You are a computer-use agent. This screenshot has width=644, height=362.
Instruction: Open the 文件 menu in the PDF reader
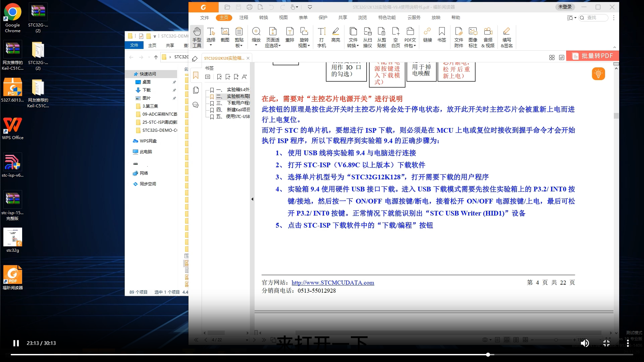tap(205, 18)
